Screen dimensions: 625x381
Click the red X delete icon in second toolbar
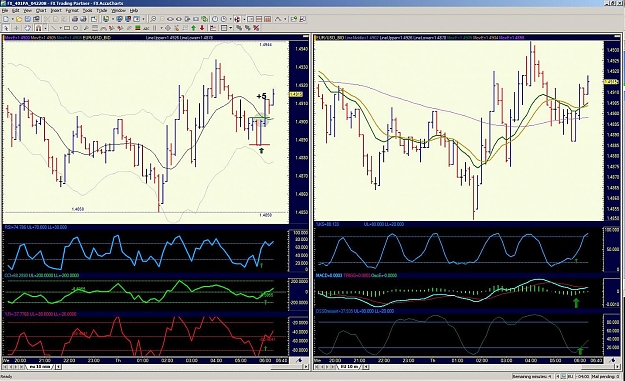pyautogui.click(x=256, y=28)
